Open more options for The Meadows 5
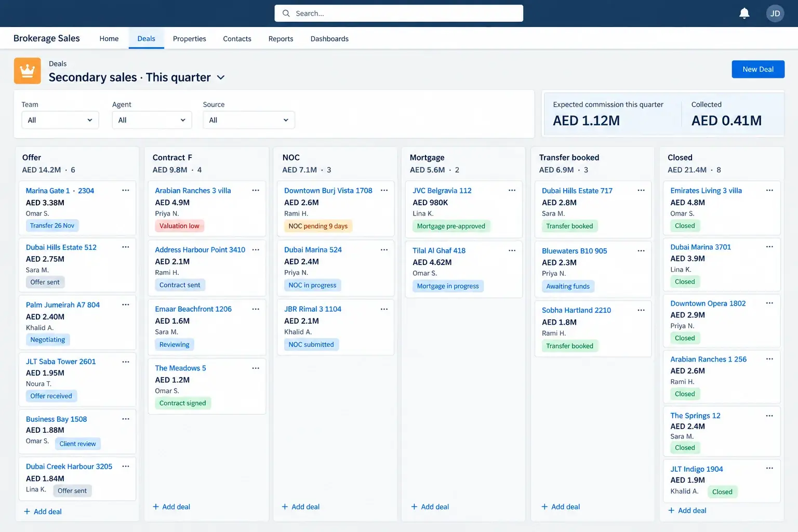Image resolution: width=798 pixels, height=532 pixels. [x=256, y=368]
